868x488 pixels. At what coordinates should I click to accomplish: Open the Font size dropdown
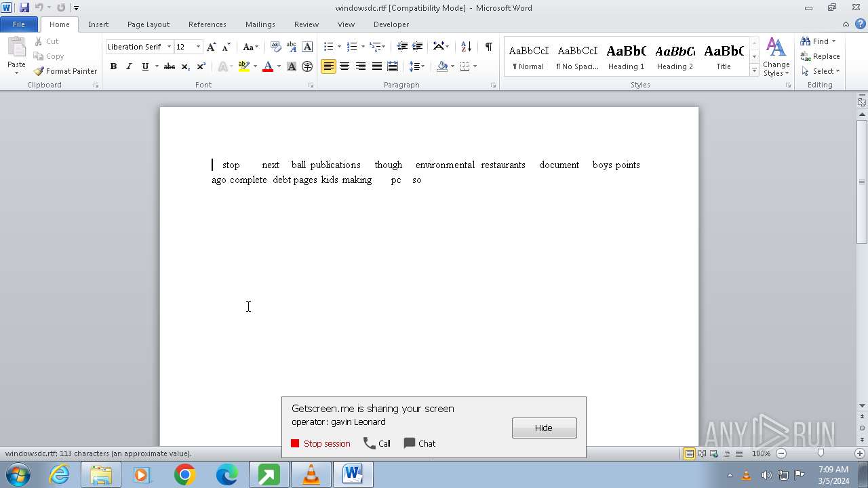tap(198, 47)
